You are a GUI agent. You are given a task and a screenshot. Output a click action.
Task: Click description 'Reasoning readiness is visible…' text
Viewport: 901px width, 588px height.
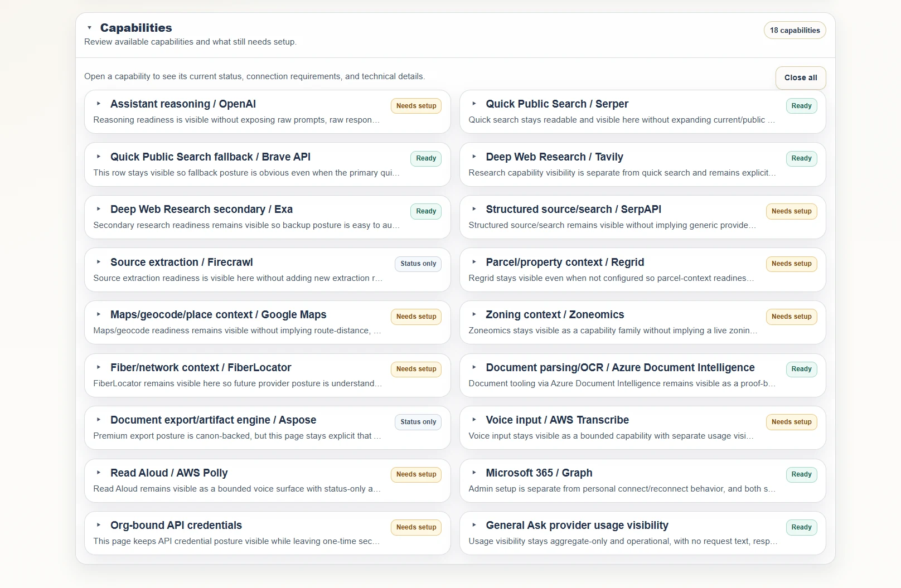[x=236, y=120]
